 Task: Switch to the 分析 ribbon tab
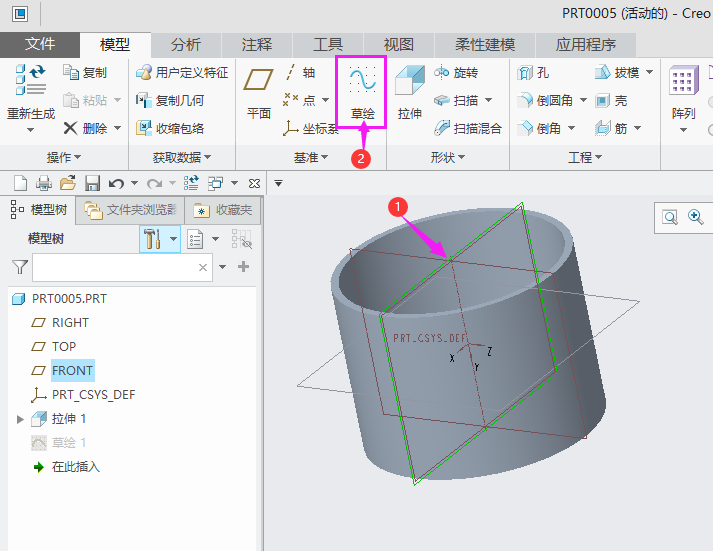click(x=185, y=44)
